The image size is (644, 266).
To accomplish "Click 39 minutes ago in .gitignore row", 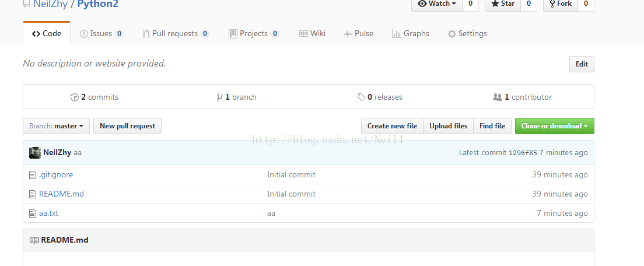I will 560,174.
